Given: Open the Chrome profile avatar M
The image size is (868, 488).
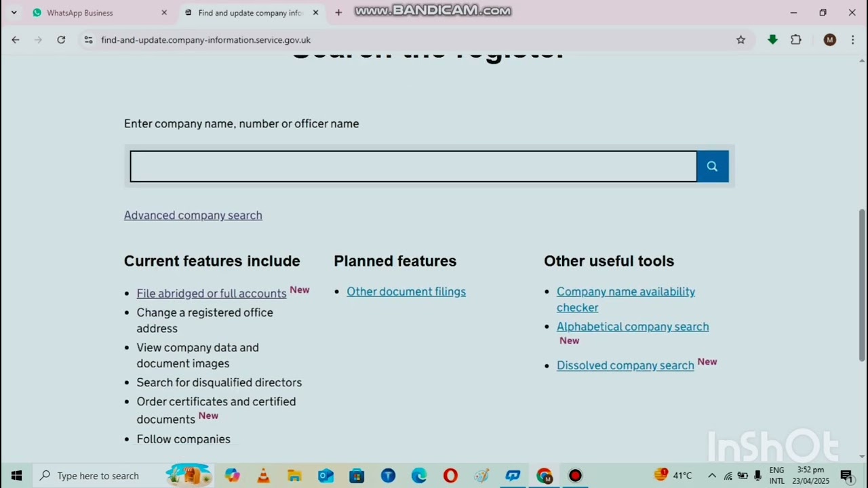Looking at the screenshot, I should point(829,40).
